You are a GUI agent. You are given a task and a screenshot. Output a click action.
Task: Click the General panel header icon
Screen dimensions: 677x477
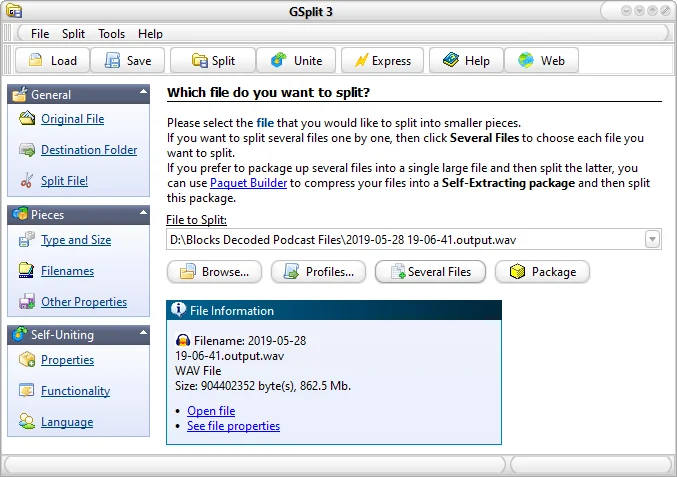(x=19, y=94)
